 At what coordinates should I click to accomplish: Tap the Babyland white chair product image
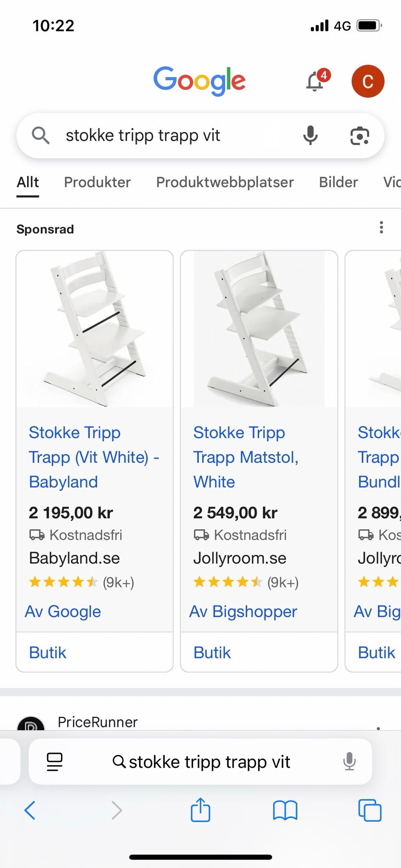pos(94,329)
